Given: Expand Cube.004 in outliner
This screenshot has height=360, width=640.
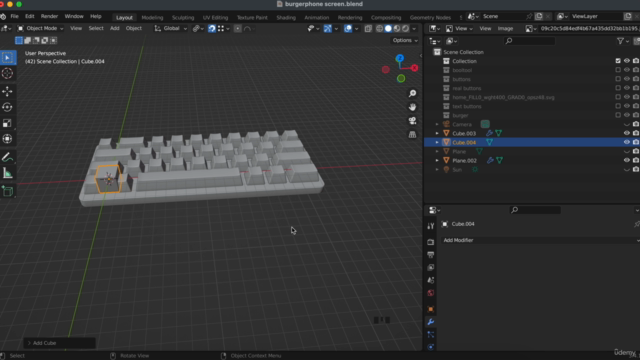Looking at the screenshot, I should pyautogui.click(x=437, y=142).
